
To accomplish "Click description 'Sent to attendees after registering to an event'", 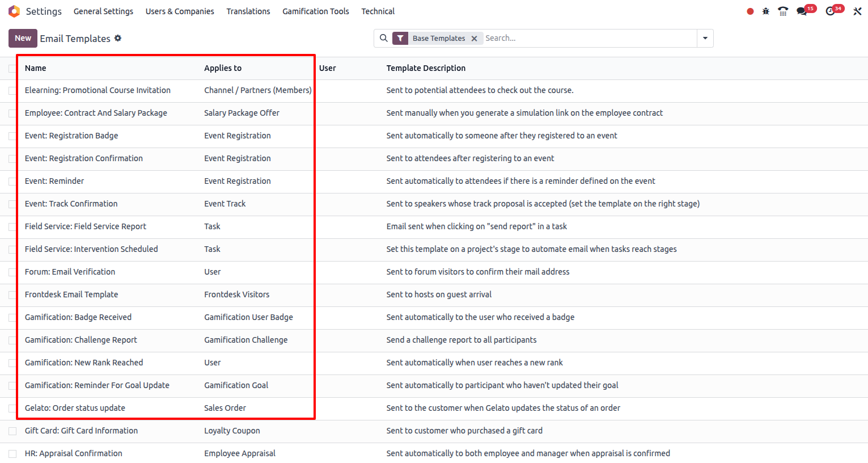I will [470, 158].
